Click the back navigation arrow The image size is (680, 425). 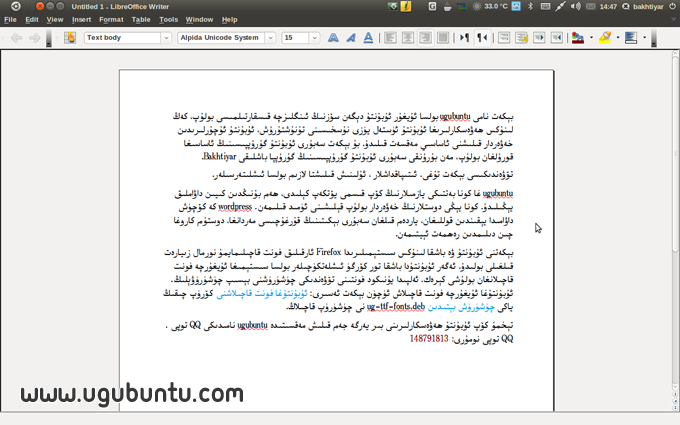tap(16, 38)
